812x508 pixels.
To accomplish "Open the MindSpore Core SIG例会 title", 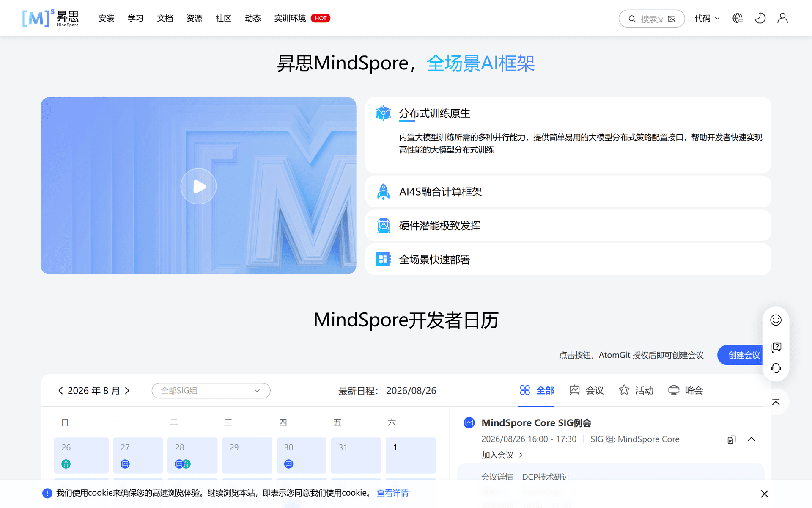I will click(x=536, y=422).
